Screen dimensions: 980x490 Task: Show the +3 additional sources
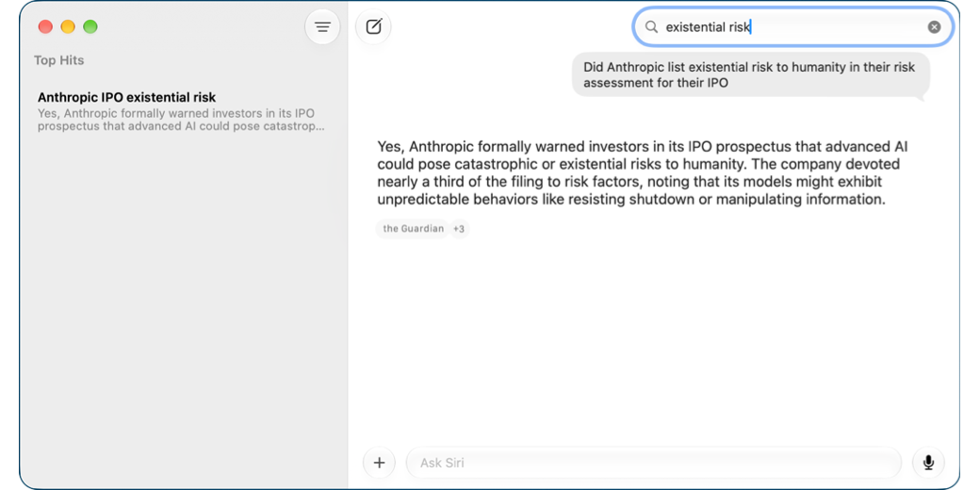tap(459, 229)
